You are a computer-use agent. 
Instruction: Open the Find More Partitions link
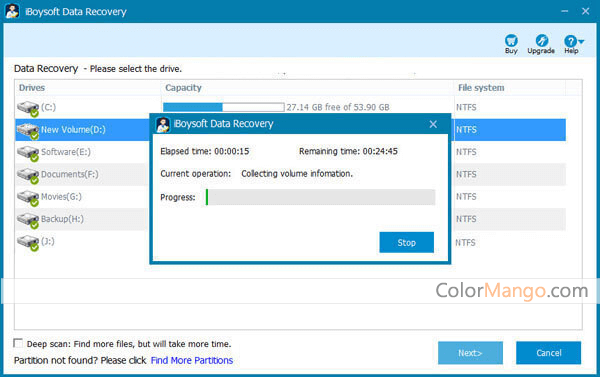coord(192,361)
